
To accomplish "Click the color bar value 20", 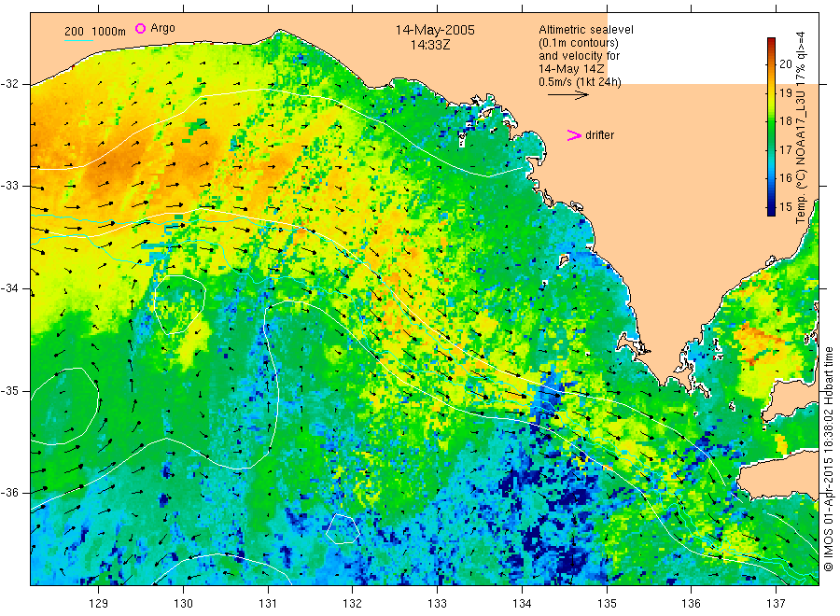I will click(785, 63).
